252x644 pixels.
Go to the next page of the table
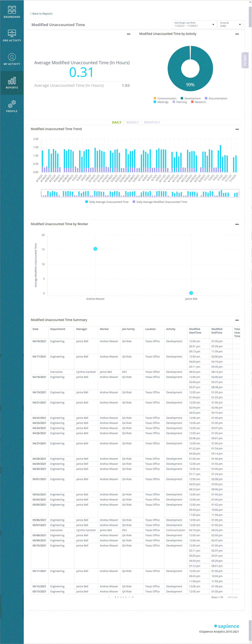point(129,597)
